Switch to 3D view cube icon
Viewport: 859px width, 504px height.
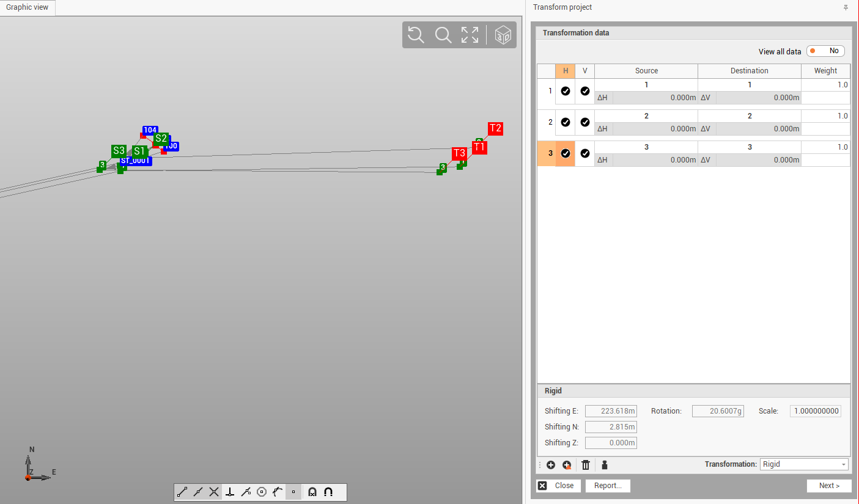pos(503,35)
